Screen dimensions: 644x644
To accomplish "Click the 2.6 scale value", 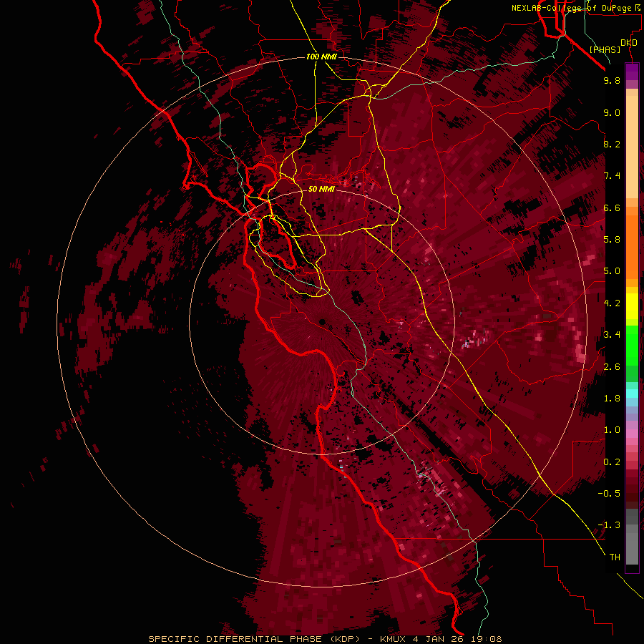I will (612, 367).
